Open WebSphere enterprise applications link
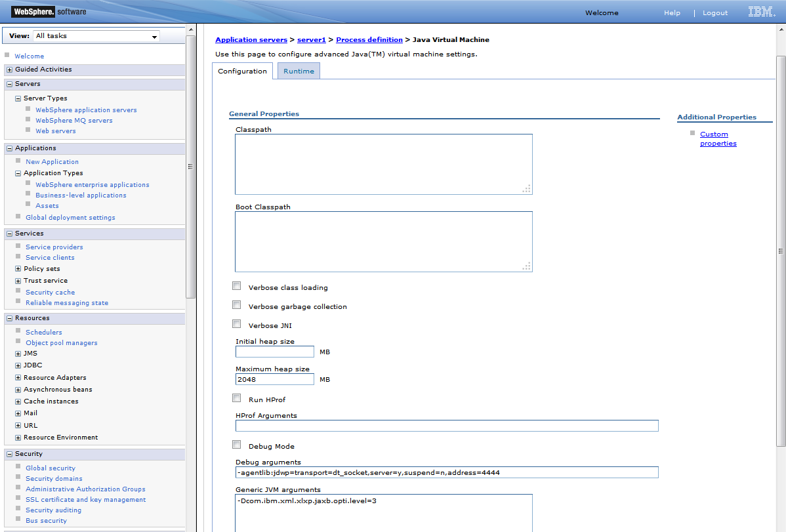The image size is (786, 532). tap(93, 185)
